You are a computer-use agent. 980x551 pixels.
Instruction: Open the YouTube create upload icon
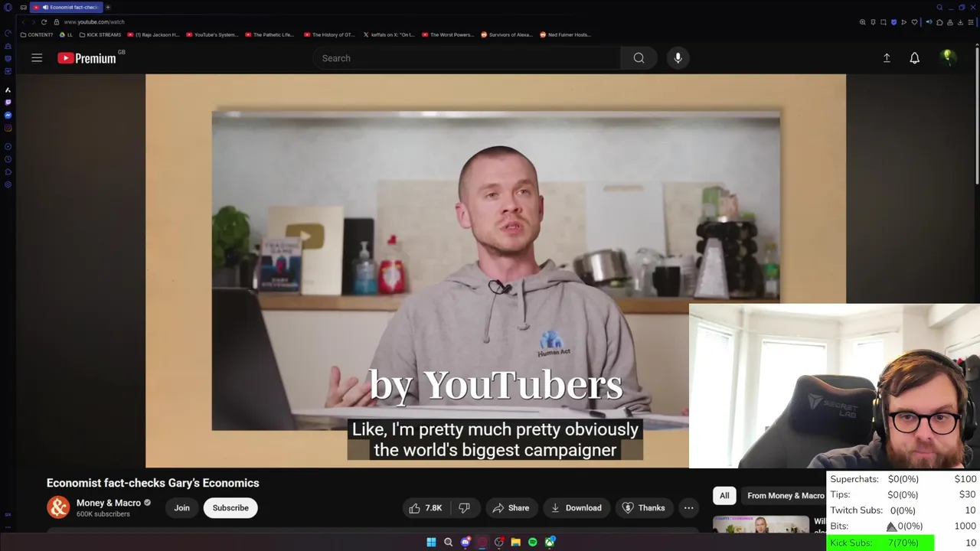(887, 58)
